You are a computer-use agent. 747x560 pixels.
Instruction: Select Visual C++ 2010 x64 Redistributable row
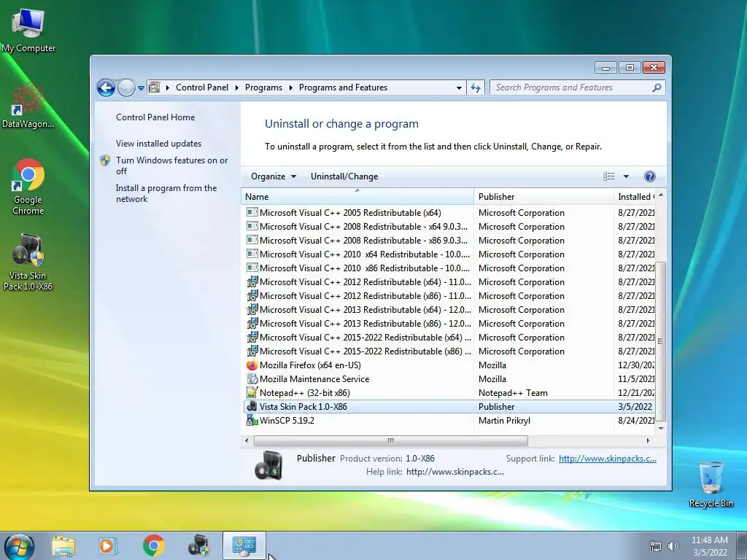click(x=449, y=254)
